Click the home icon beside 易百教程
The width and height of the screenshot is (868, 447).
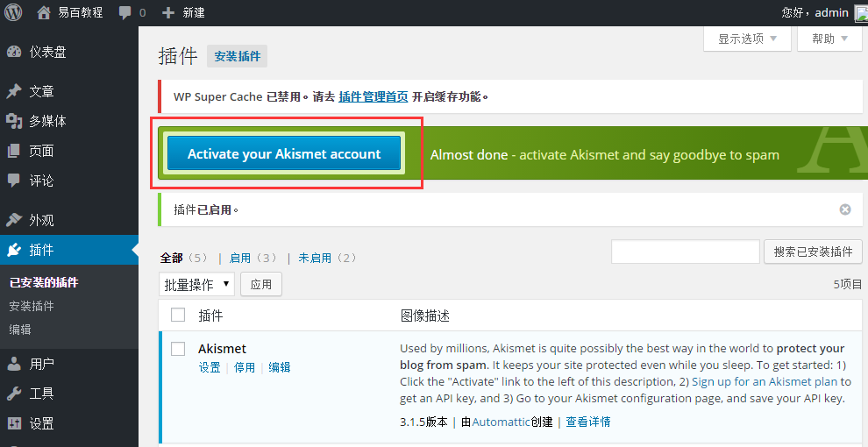[x=44, y=12]
